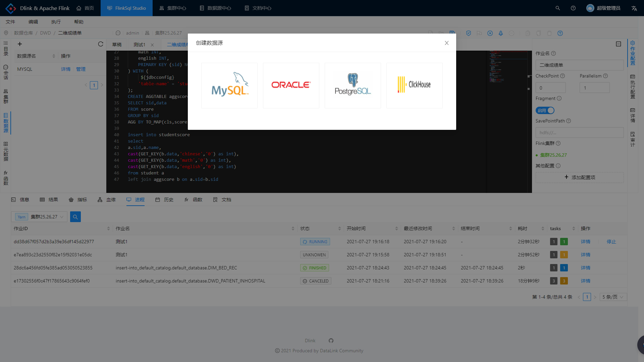
Task: Switch to the 结果 bottom tab
Action: [x=49, y=200]
